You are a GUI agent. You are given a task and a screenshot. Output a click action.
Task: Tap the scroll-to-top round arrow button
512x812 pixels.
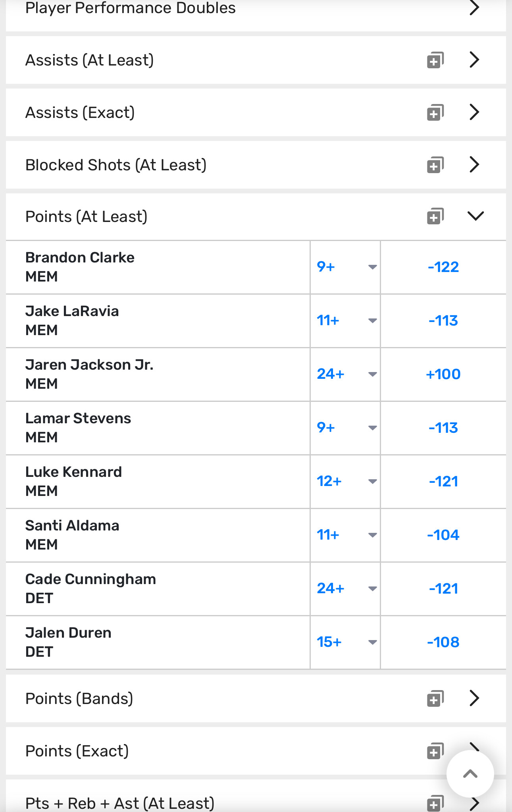pos(470,773)
